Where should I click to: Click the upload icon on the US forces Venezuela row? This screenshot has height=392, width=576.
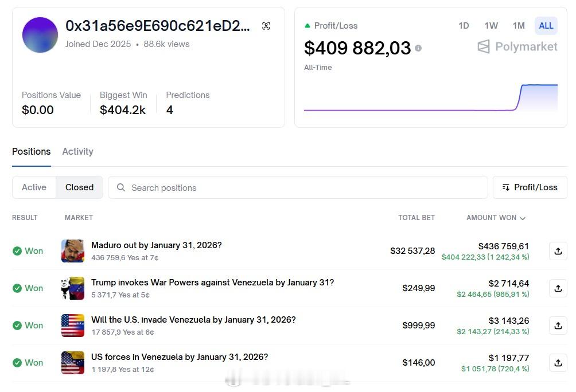[558, 363]
